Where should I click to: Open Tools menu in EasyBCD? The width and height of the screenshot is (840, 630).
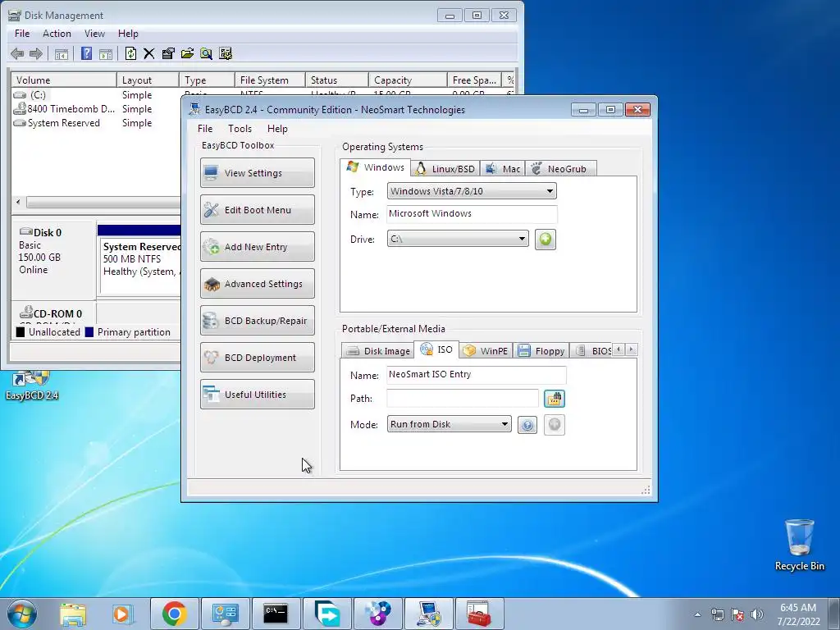(240, 129)
